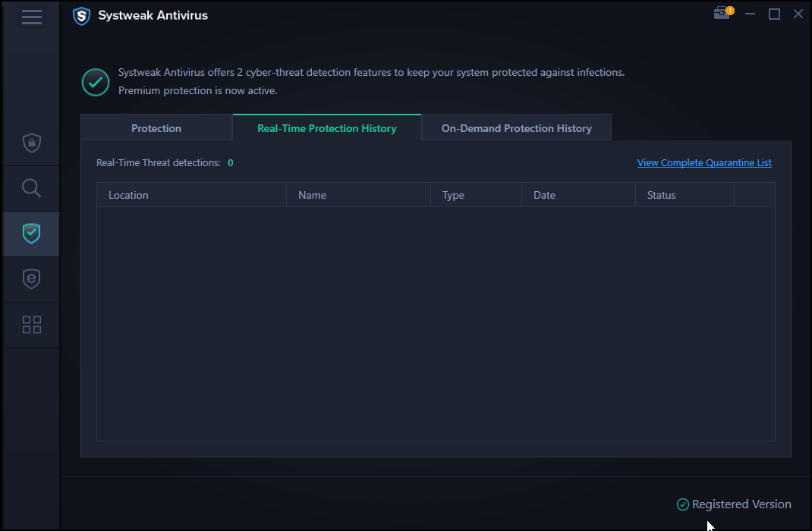
Task: Sort threats by the Name column
Action: coord(312,195)
